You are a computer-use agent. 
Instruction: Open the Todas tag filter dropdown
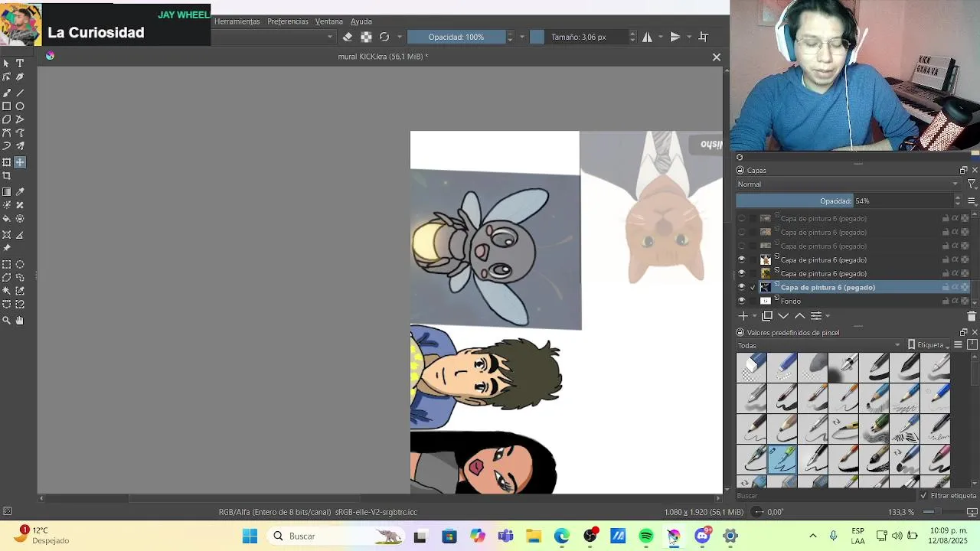pos(819,345)
